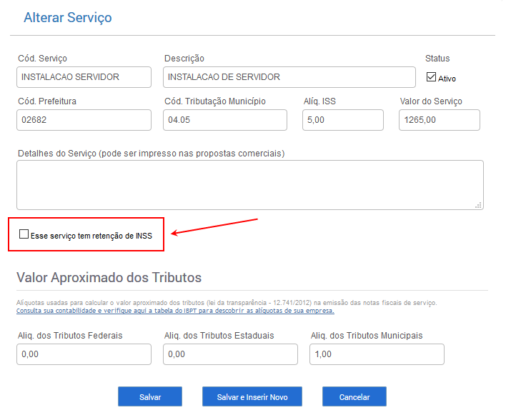Viewport: 506px width, 420px height.
Task: Click the Status label above Ativo
Action: coord(437,59)
